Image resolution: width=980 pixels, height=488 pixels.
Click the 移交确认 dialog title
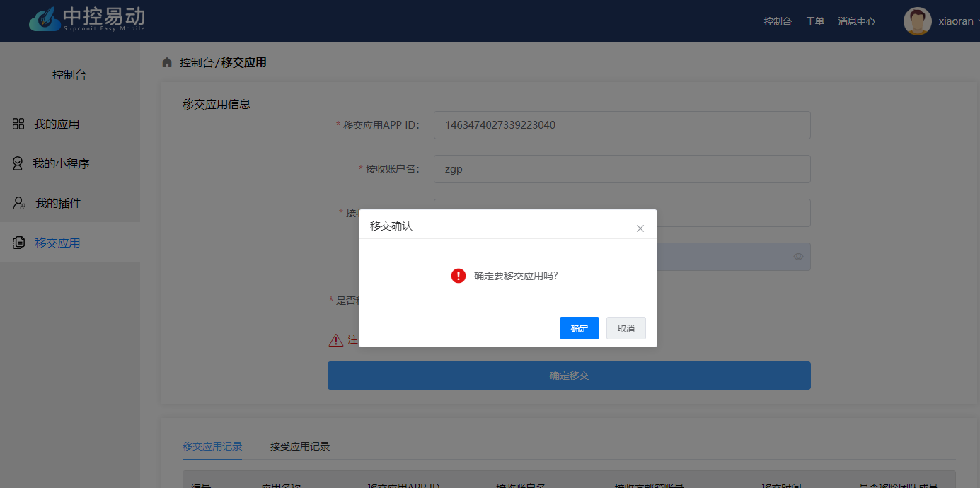click(x=391, y=226)
